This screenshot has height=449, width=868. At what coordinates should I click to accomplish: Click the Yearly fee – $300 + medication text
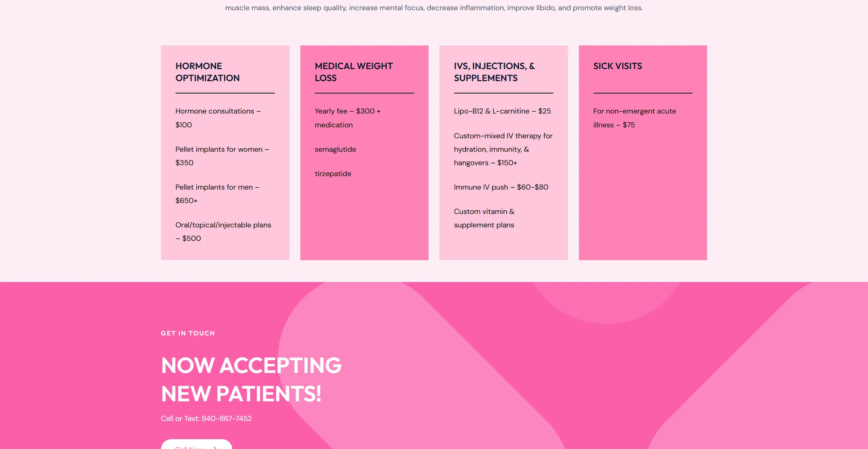348,118
